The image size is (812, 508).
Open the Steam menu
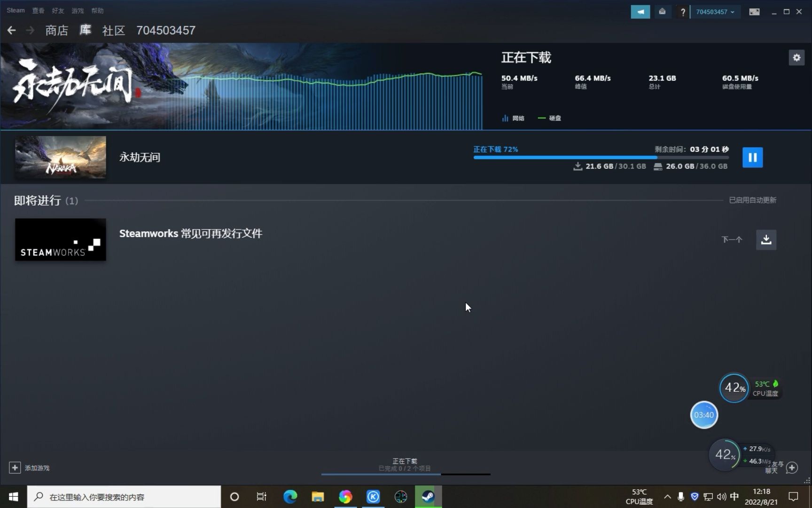(x=16, y=10)
